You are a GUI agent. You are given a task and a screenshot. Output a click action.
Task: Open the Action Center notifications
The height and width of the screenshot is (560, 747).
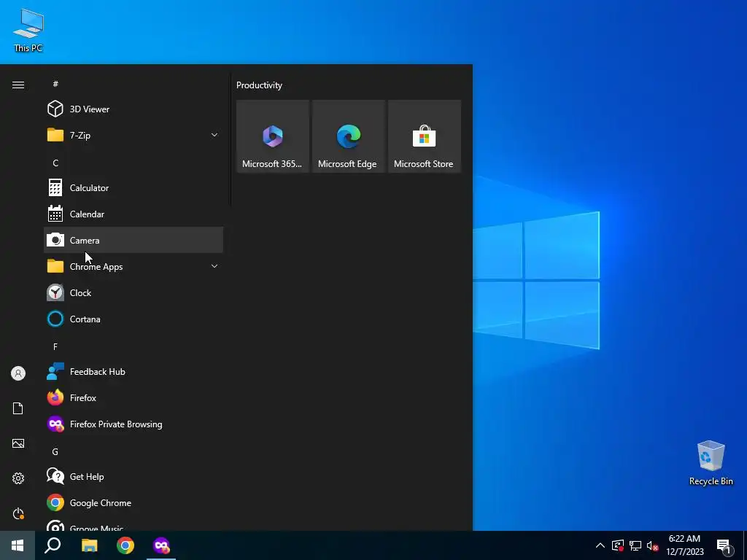tap(724, 545)
